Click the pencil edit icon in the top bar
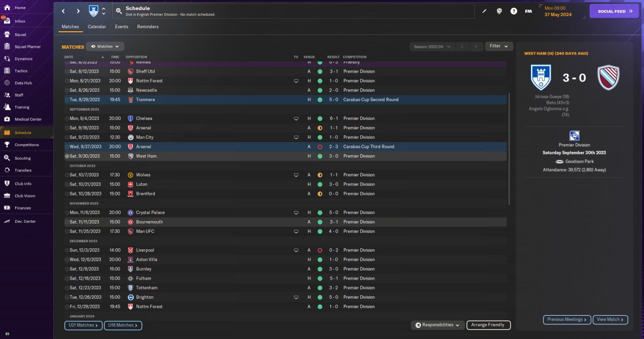The width and height of the screenshot is (644, 339). [x=485, y=11]
